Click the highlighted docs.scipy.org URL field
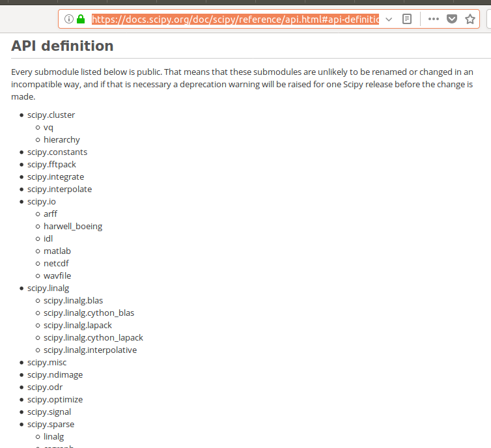The height and width of the screenshot is (448, 491). 235,20
